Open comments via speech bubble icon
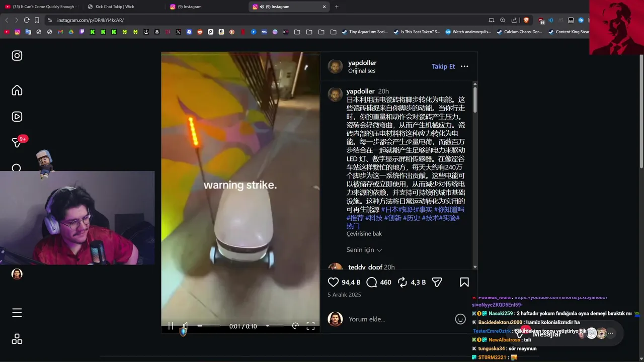 [372, 282]
